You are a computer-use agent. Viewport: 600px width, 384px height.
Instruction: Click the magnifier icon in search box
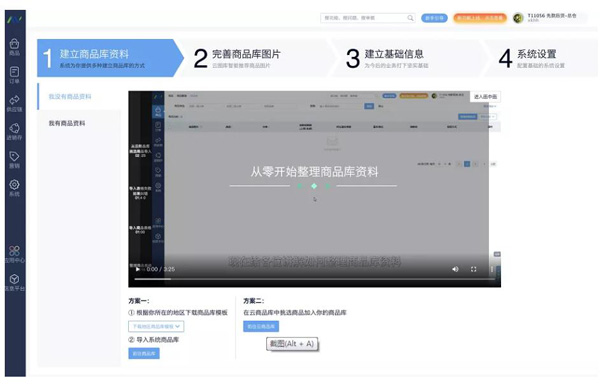[x=410, y=18]
